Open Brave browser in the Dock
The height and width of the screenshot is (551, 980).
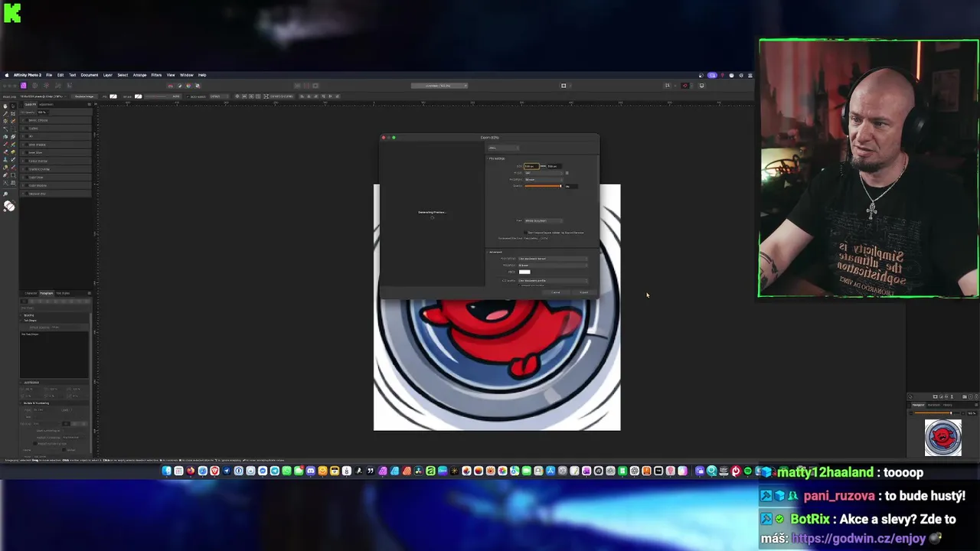pos(214,471)
